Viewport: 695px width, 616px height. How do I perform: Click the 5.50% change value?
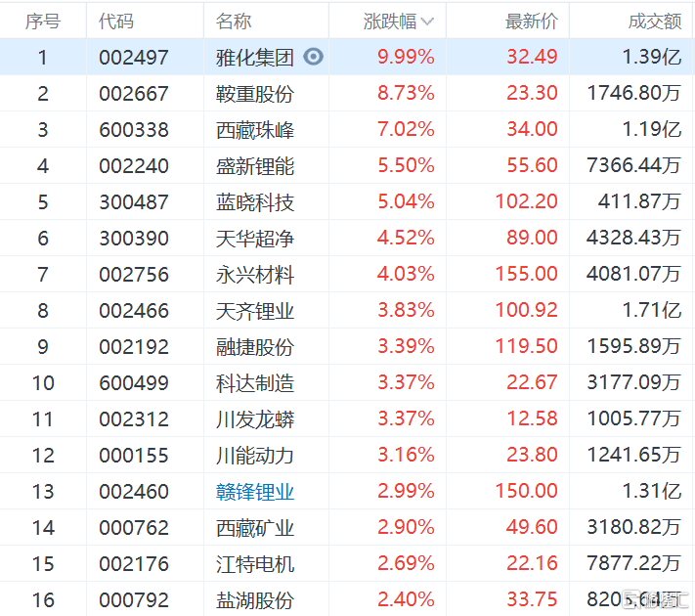406,165
